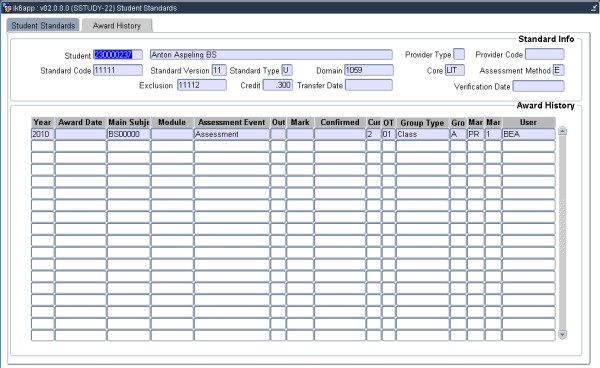Click the Award Date cell in 2010 row
The width and height of the screenshot is (600, 368).
(81, 134)
